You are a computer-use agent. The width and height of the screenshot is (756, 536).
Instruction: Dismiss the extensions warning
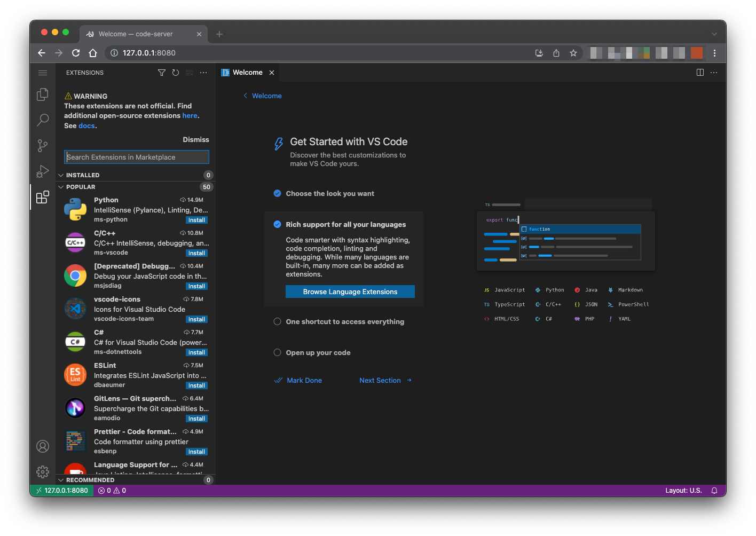(196, 140)
